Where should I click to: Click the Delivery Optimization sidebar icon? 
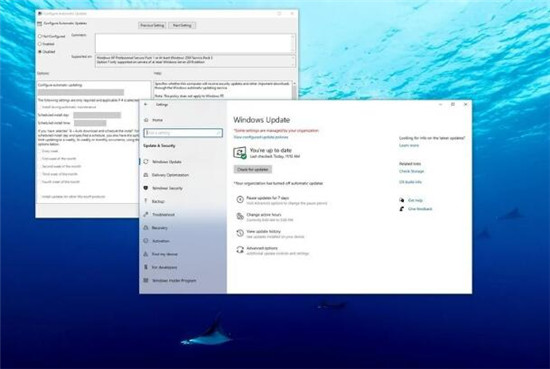[x=146, y=175]
